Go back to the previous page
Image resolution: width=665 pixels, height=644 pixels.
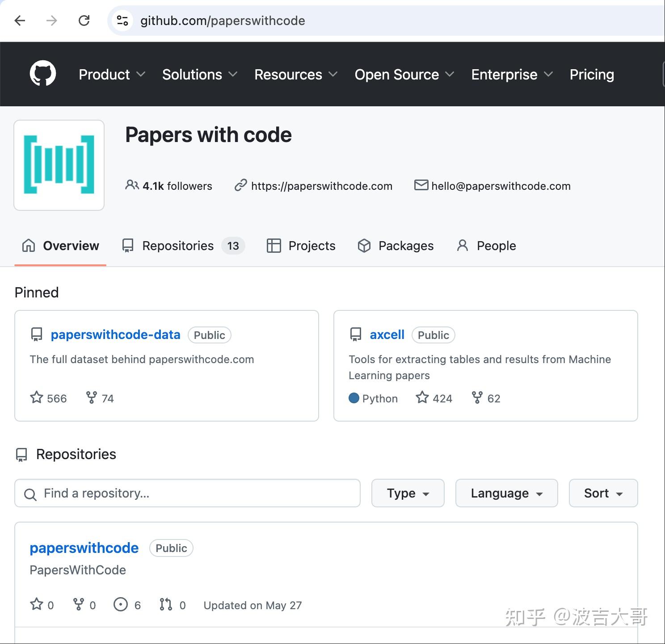(20, 21)
